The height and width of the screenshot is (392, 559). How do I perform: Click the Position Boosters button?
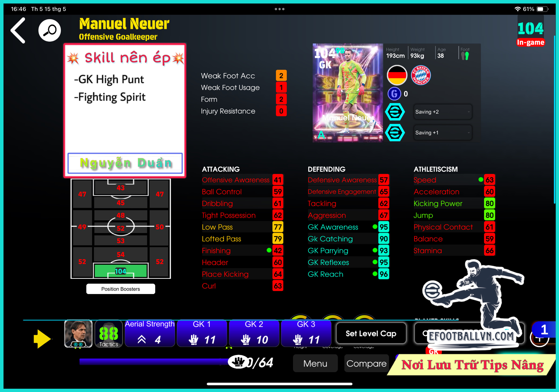[121, 289]
